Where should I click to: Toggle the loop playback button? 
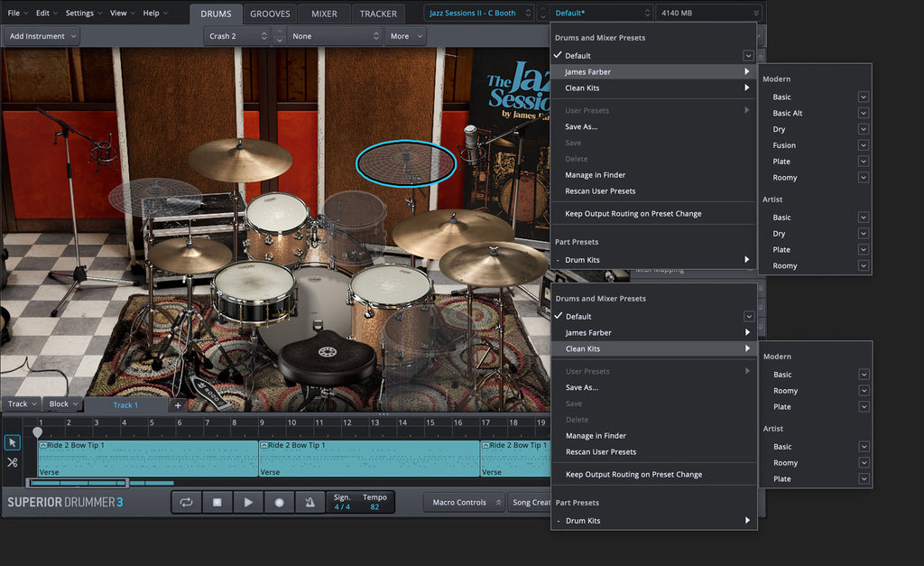186,502
